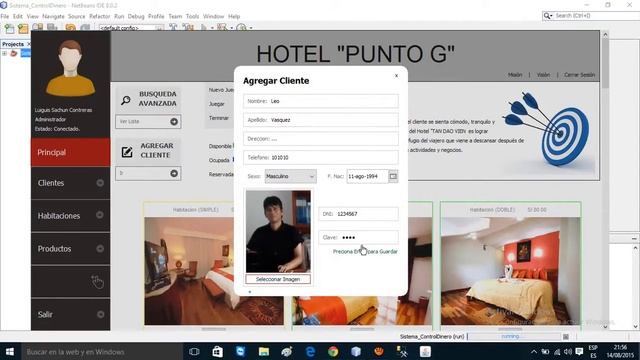Open the calendar picker button
This screenshot has width=640, height=360.
pyautogui.click(x=393, y=176)
